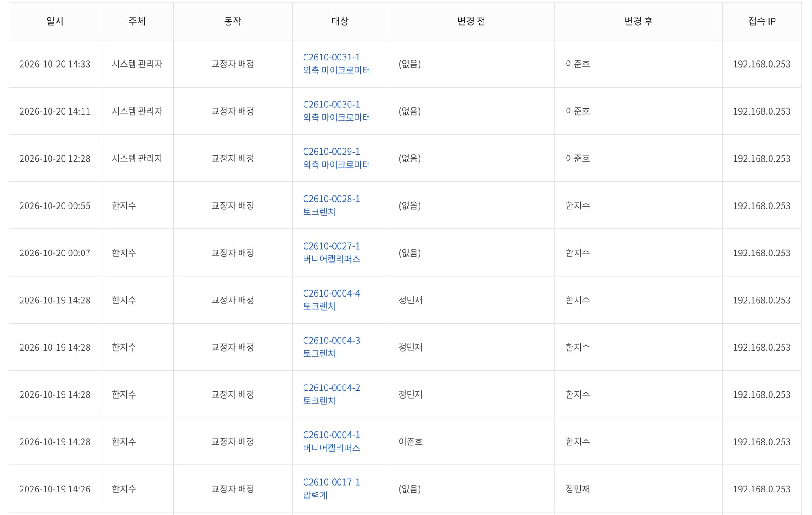Click (없음) in the C2610-0028-1 row
812x515 pixels.
click(x=410, y=206)
